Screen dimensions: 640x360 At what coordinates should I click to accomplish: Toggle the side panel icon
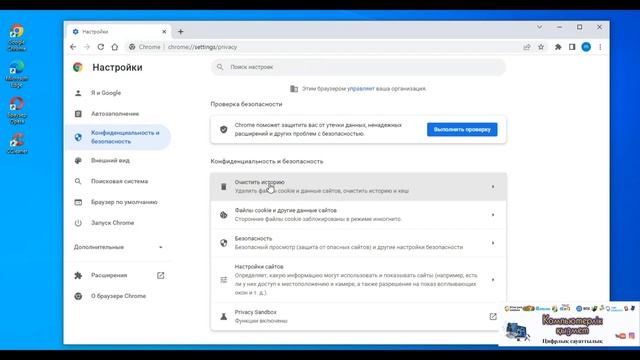(572, 47)
